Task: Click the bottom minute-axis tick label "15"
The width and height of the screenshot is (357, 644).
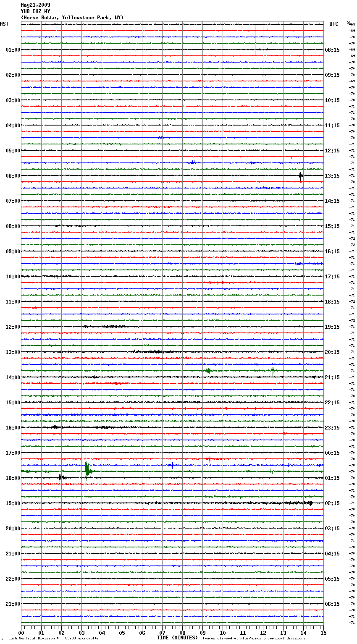Action: (323, 633)
